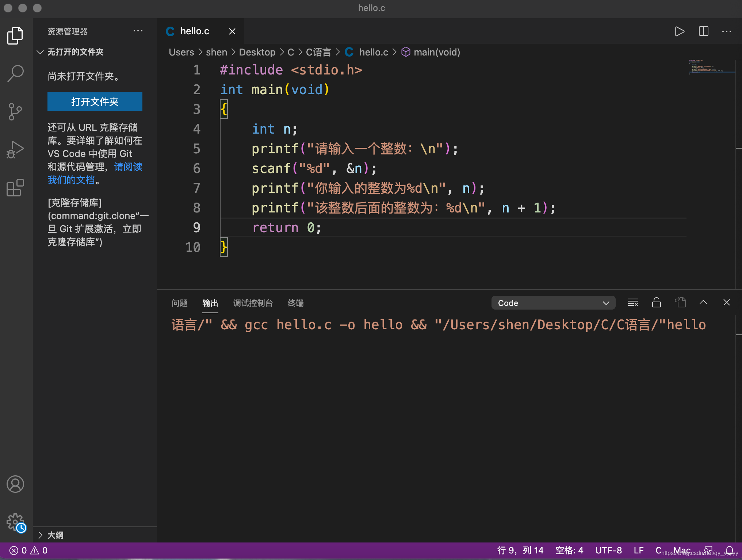742x560 pixels.
Task: Switch to the Debug Console tab
Action: coord(253,303)
